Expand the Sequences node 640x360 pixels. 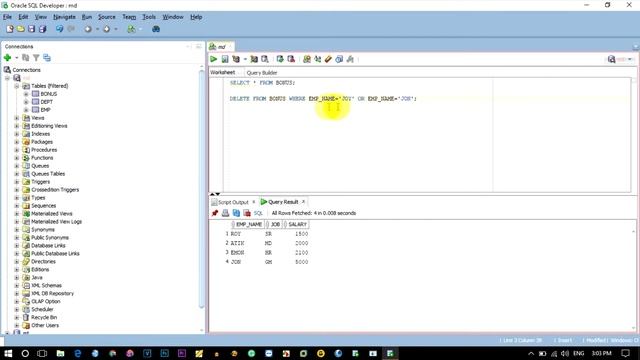pyautogui.click(x=17, y=206)
